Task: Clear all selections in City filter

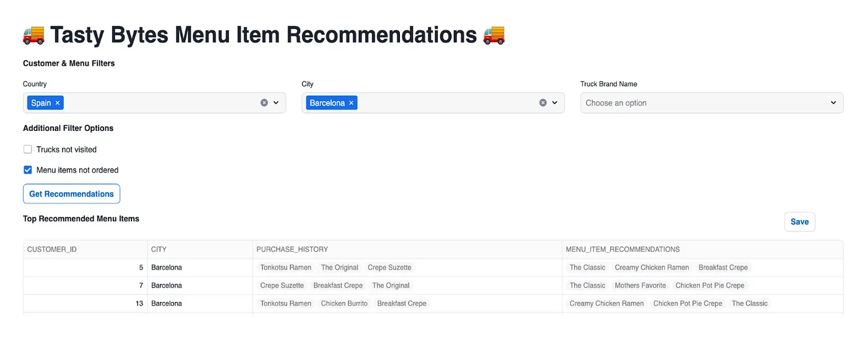Action: pyautogui.click(x=543, y=103)
